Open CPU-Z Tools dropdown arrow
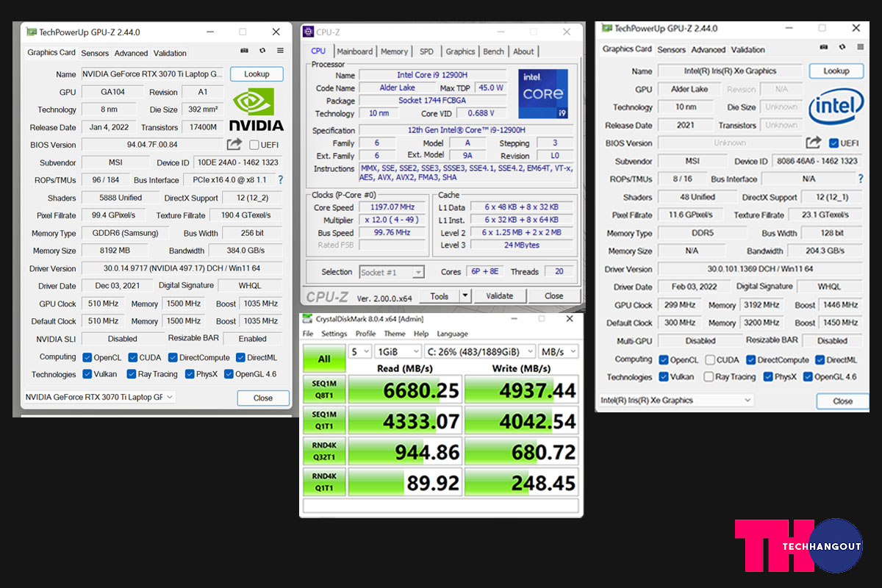This screenshot has width=882, height=588. pyautogui.click(x=465, y=295)
